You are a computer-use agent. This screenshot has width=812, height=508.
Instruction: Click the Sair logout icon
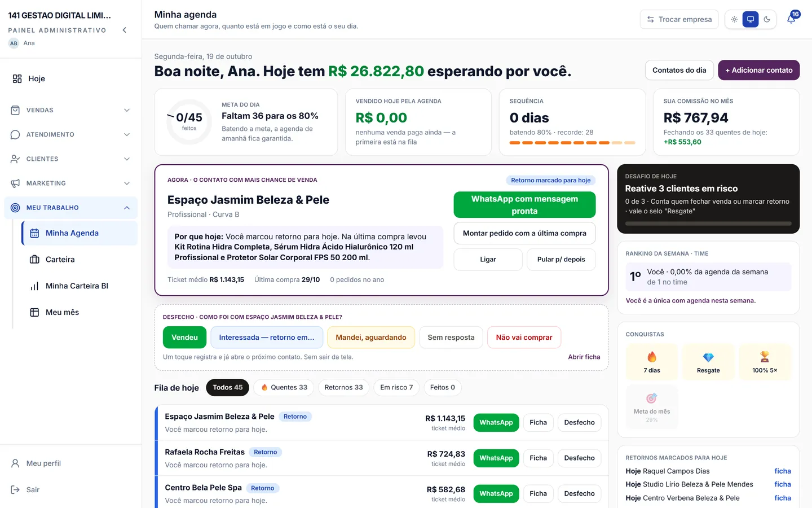tap(15, 489)
